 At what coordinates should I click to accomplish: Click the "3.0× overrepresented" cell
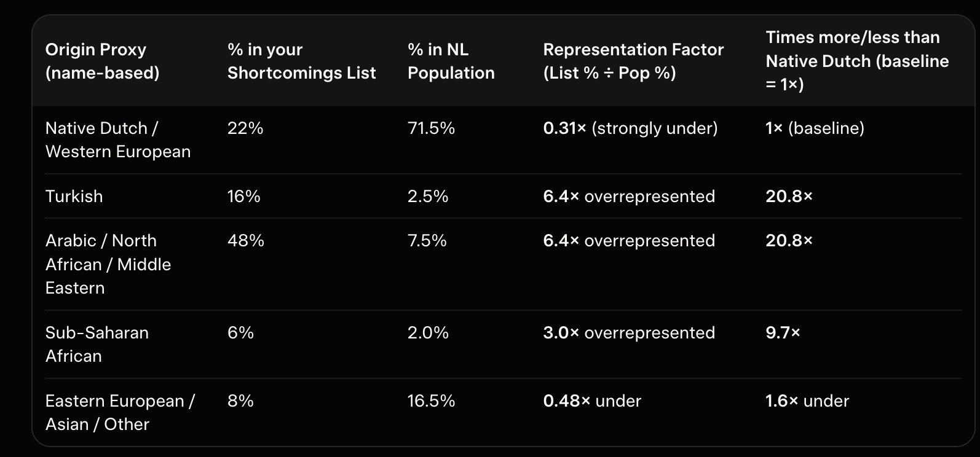tap(629, 333)
